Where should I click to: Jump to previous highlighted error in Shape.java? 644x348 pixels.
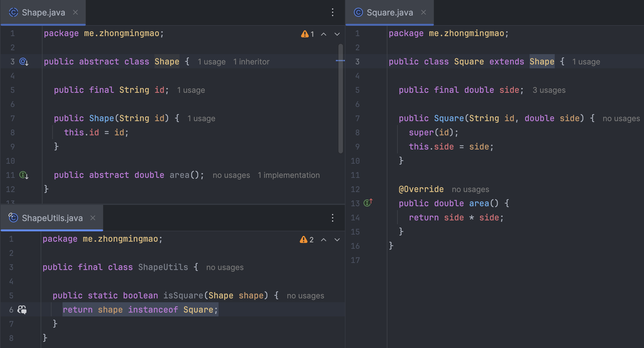pyautogui.click(x=324, y=34)
